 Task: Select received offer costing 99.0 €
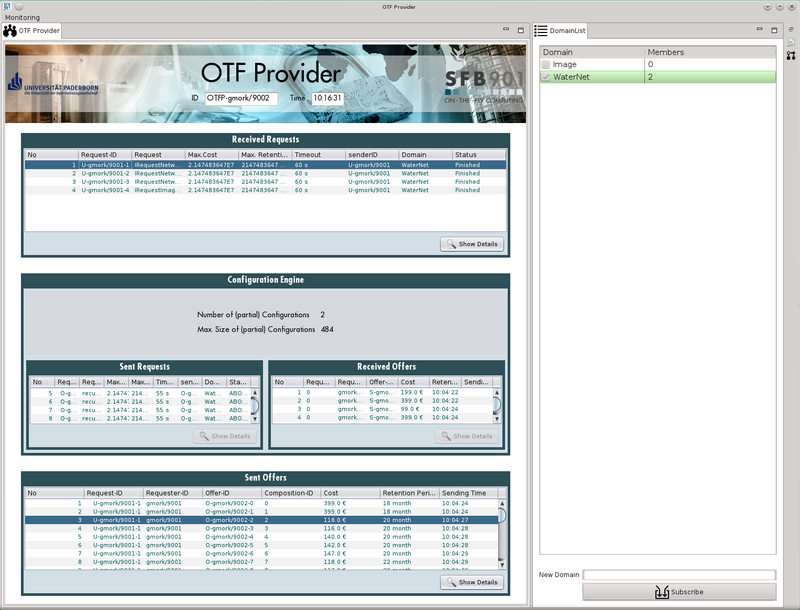383,409
